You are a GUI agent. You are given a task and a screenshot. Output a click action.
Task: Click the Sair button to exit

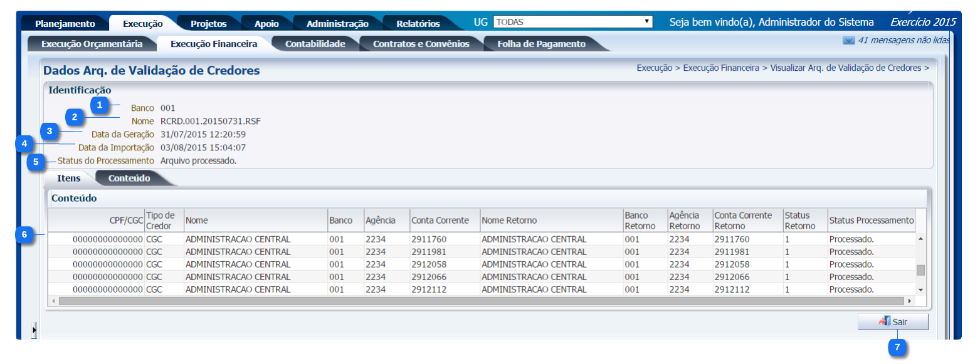[x=893, y=321]
